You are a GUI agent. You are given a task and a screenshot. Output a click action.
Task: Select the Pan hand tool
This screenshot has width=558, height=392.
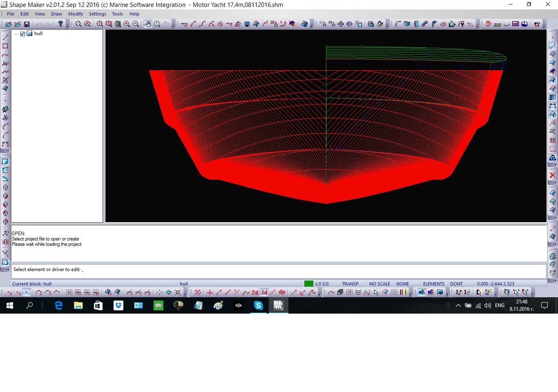pyautogui.click(x=148, y=24)
